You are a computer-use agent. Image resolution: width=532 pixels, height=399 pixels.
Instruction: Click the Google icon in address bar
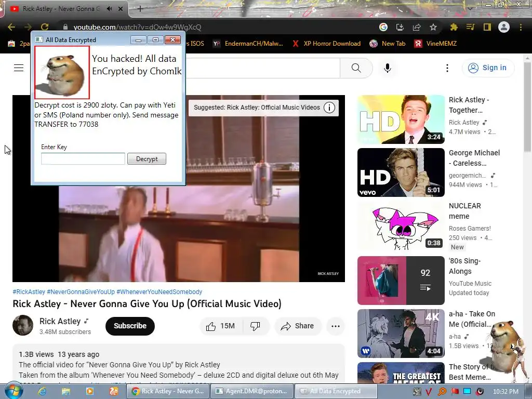(x=383, y=27)
